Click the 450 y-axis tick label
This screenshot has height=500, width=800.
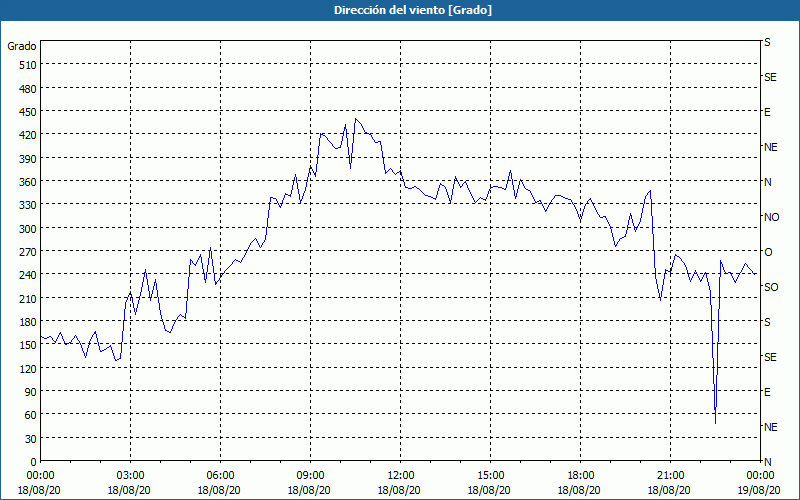tap(29, 112)
